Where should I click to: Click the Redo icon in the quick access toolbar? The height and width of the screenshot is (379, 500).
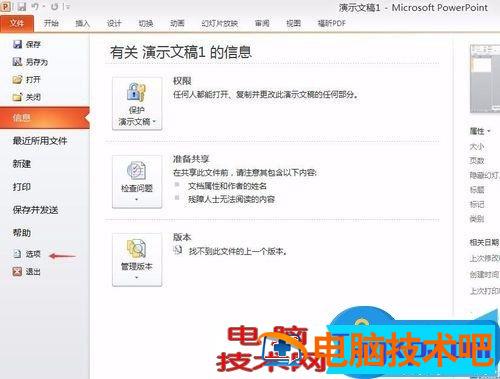click(55, 6)
